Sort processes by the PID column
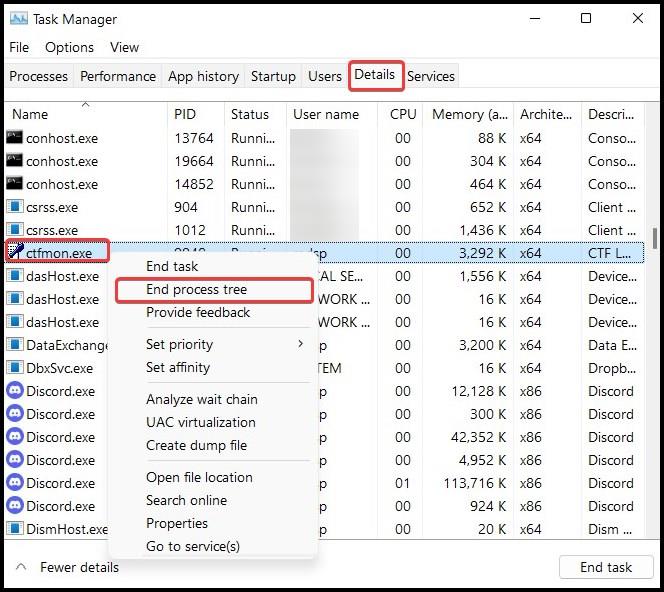Viewport: 664px width, 592px height. (x=185, y=115)
